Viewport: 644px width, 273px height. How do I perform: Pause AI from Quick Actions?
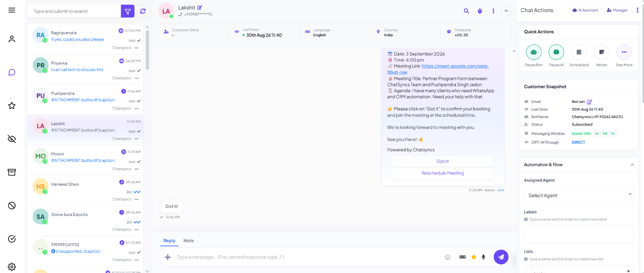[x=556, y=52]
